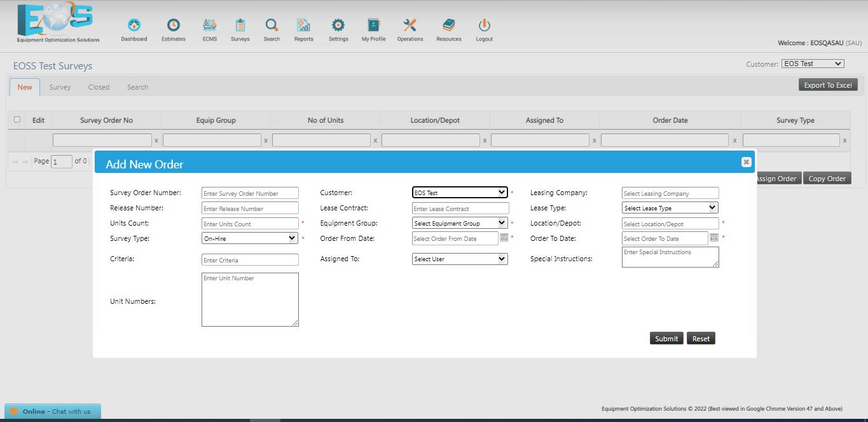Click the Reset button
868x422 pixels.
[701, 339]
